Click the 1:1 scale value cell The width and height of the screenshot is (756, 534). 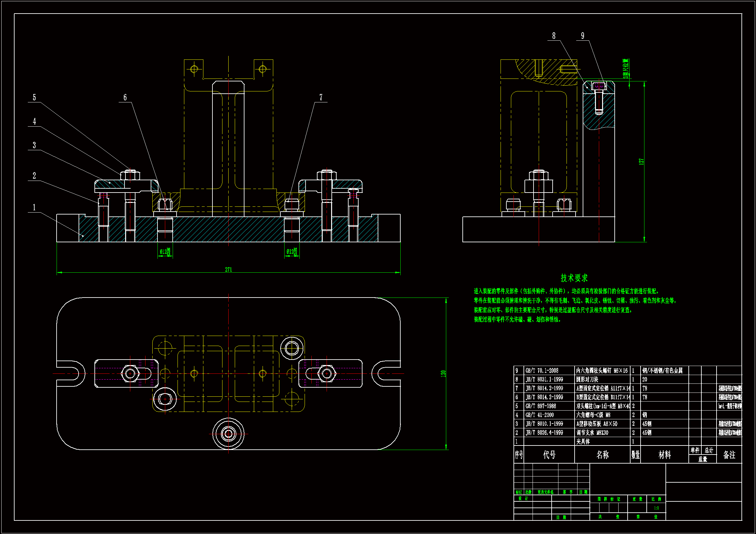tap(656, 508)
